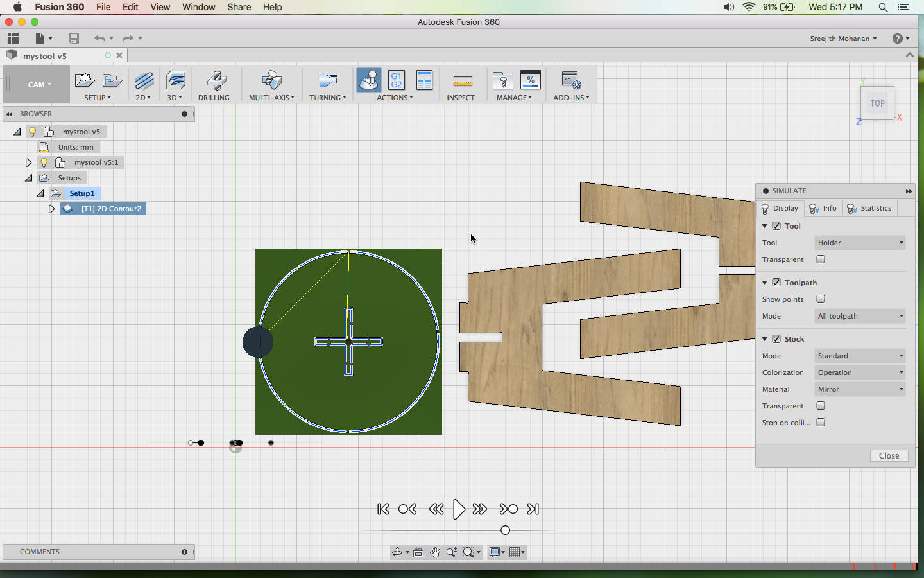Click the Setup Sheet icon
Screen dimensions: 924x578
pyautogui.click(x=424, y=80)
